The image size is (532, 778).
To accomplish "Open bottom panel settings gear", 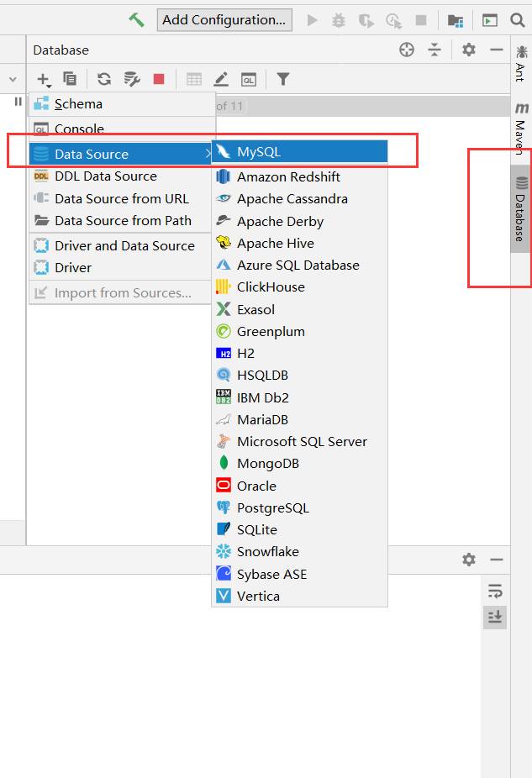I will point(469,560).
